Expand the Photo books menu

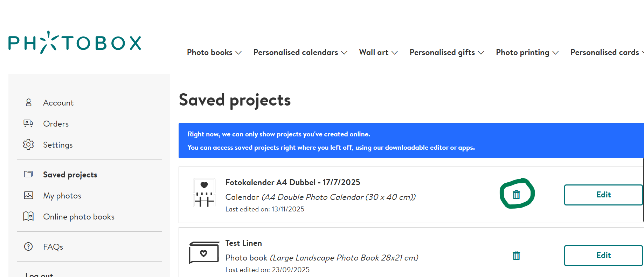214,53
